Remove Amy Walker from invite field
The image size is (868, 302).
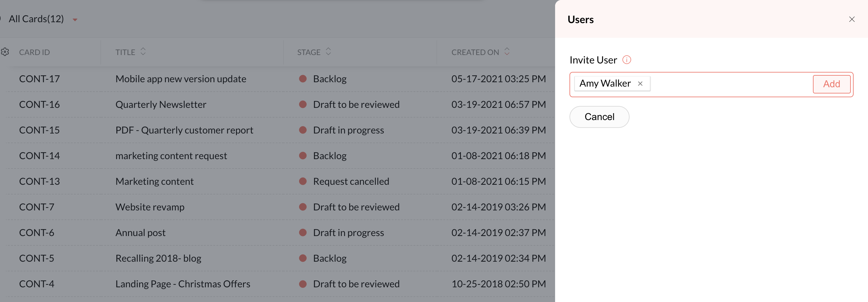click(x=640, y=83)
